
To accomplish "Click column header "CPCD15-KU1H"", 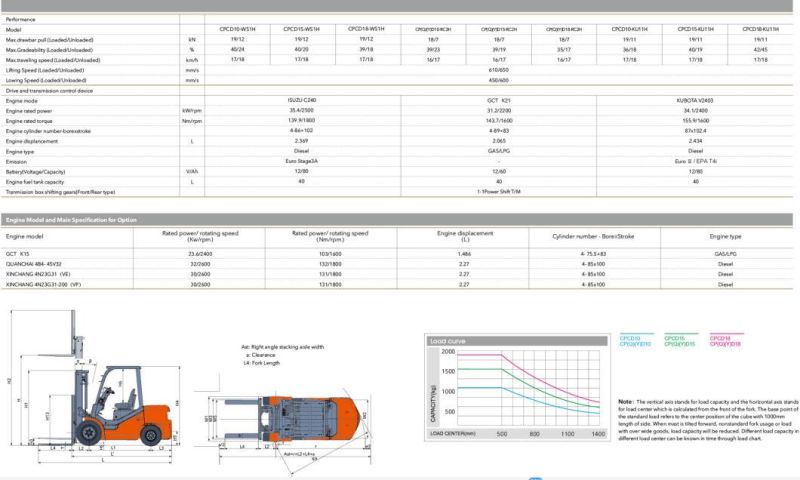I will [695, 29].
